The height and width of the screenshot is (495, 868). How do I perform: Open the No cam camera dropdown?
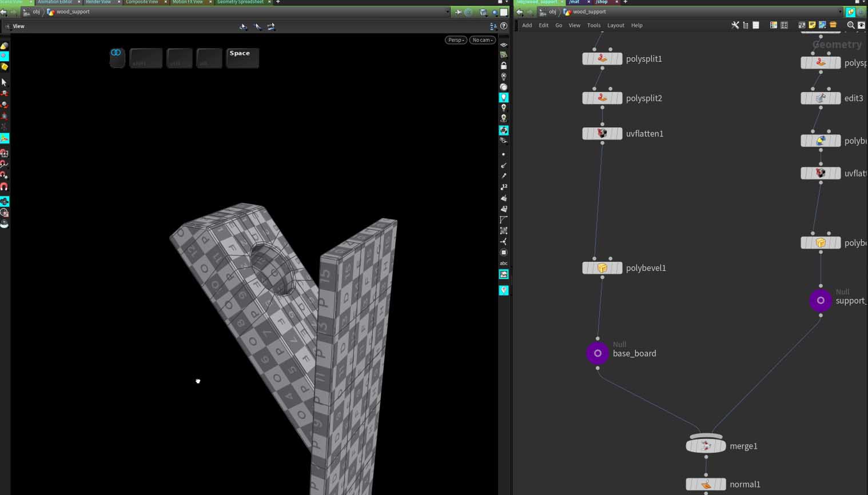pos(482,40)
